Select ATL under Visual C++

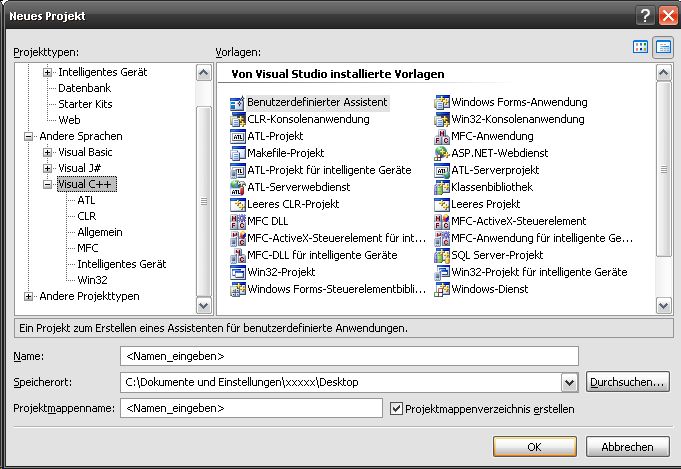pos(86,200)
